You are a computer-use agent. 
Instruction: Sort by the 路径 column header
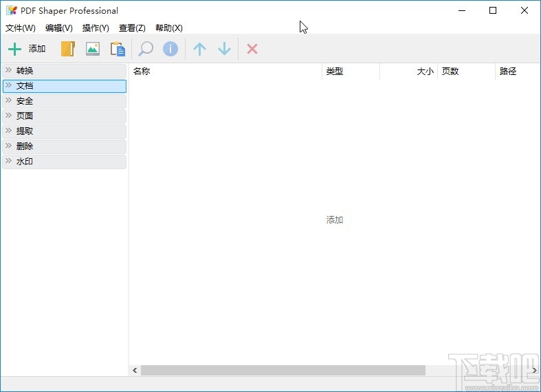518,72
